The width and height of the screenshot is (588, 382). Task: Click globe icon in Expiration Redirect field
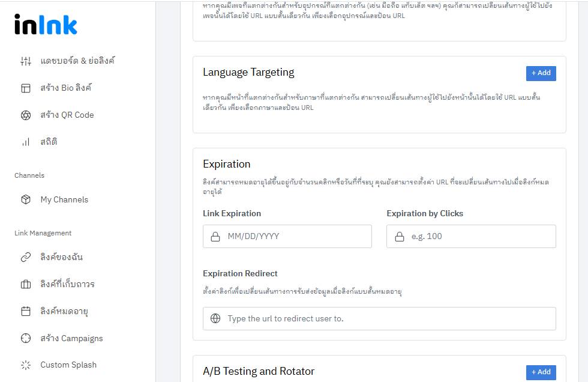click(215, 318)
